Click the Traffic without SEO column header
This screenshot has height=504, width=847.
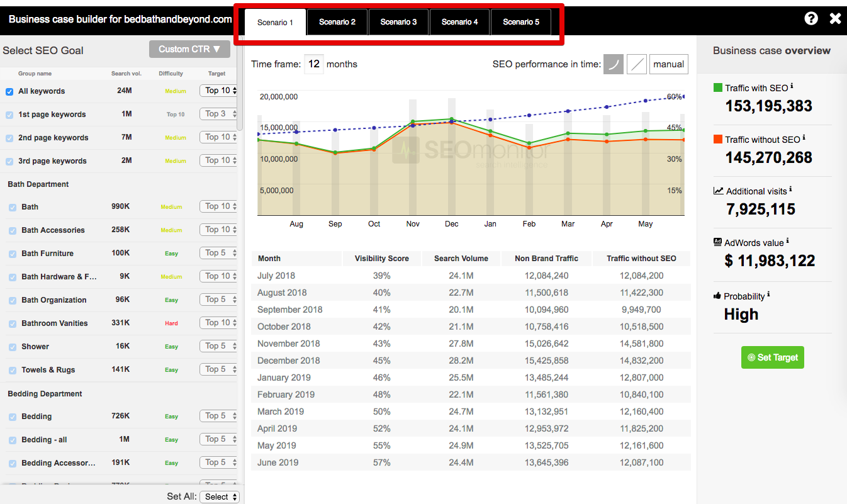[641, 259]
